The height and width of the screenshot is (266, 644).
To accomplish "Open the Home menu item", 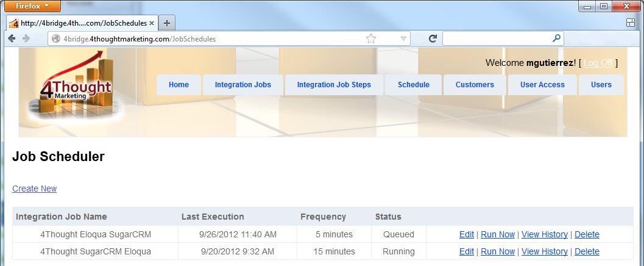I will (179, 85).
